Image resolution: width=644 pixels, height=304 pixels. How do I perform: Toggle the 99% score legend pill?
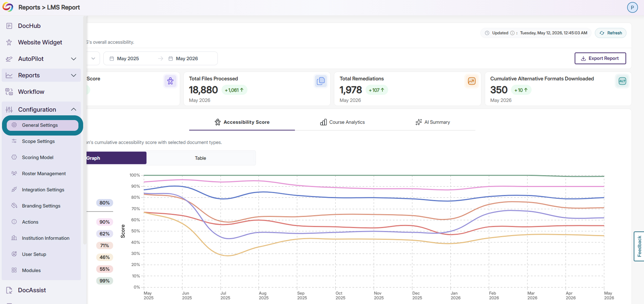[x=105, y=281]
